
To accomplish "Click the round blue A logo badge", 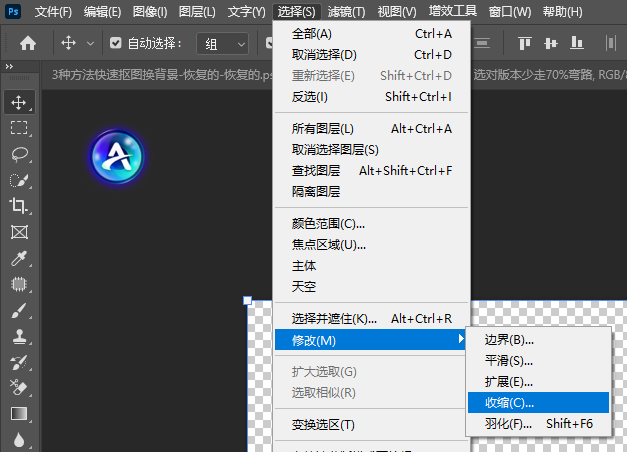I will 117,156.
